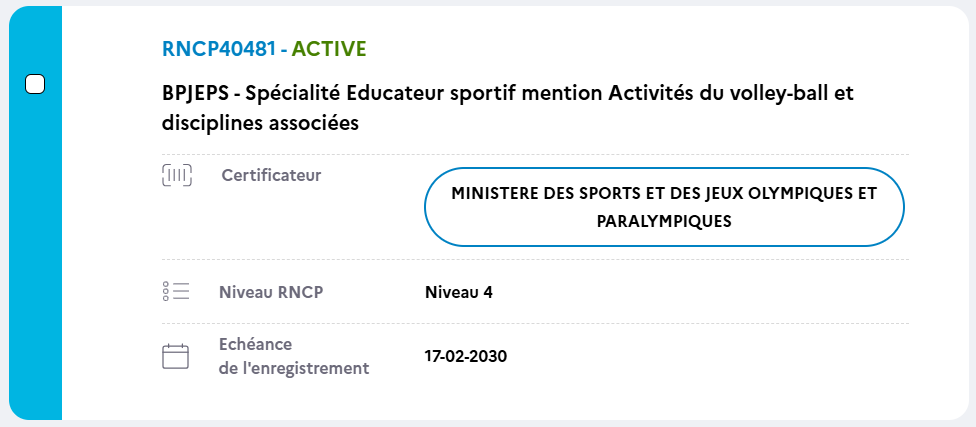Screen dimensions: 976x427
Task: Click the Niveau RNCP label
Action: [x=271, y=293]
